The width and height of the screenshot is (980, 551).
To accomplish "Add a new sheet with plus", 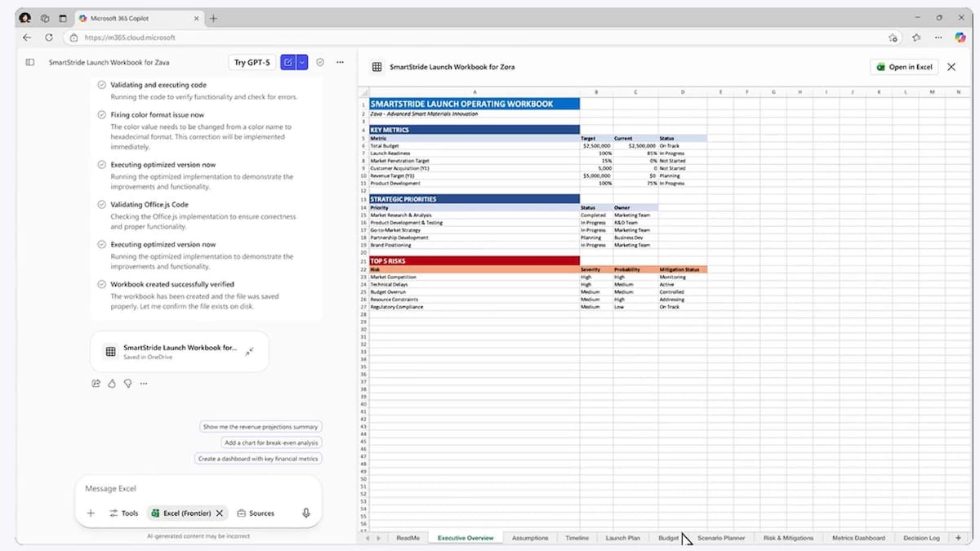I will (x=958, y=538).
